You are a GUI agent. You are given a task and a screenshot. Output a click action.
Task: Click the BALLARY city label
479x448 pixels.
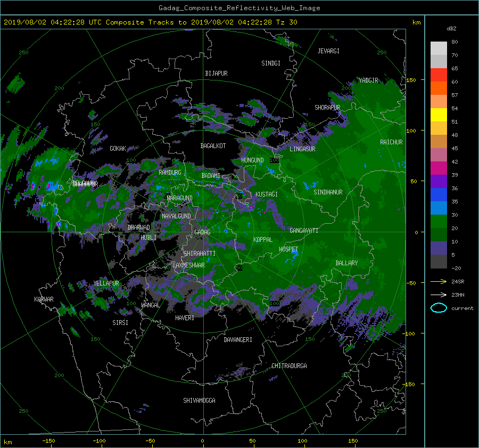(x=346, y=263)
